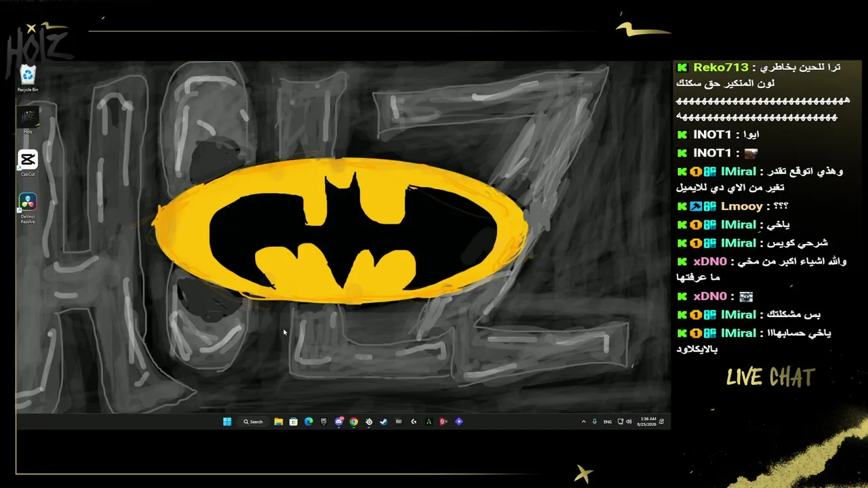Open the Windows Start menu
The width and height of the screenshot is (868, 488).
click(x=227, y=422)
